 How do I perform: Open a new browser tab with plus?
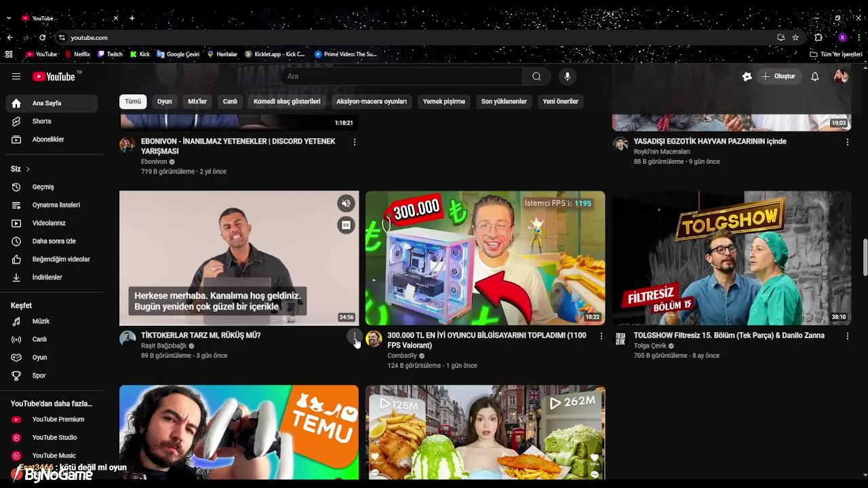132,18
